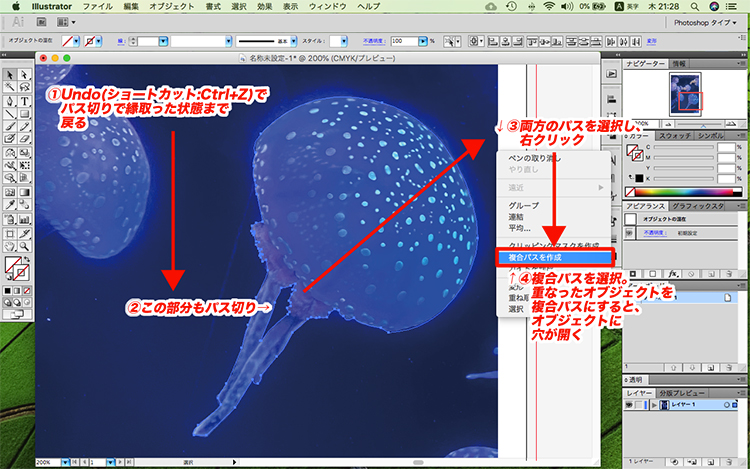The image size is (750, 469).
Task: Select the Paintbrush tool
Action: (x=10, y=127)
